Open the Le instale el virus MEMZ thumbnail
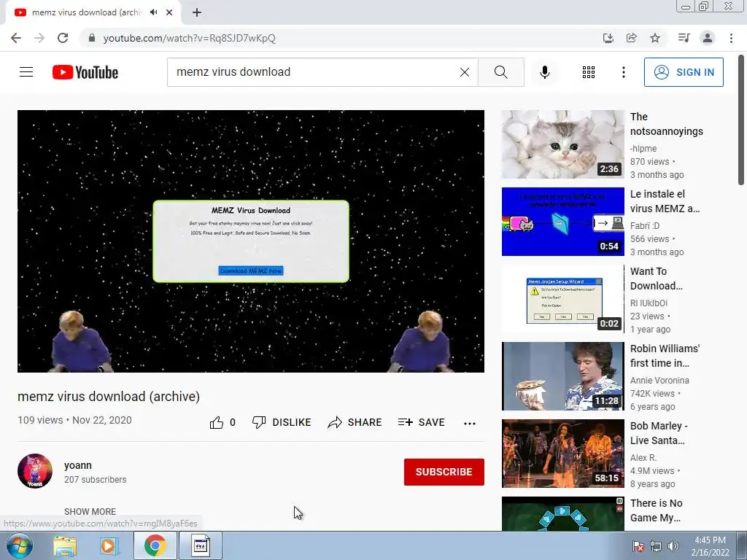Viewport: 747px width, 560px height. [x=562, y=222]
